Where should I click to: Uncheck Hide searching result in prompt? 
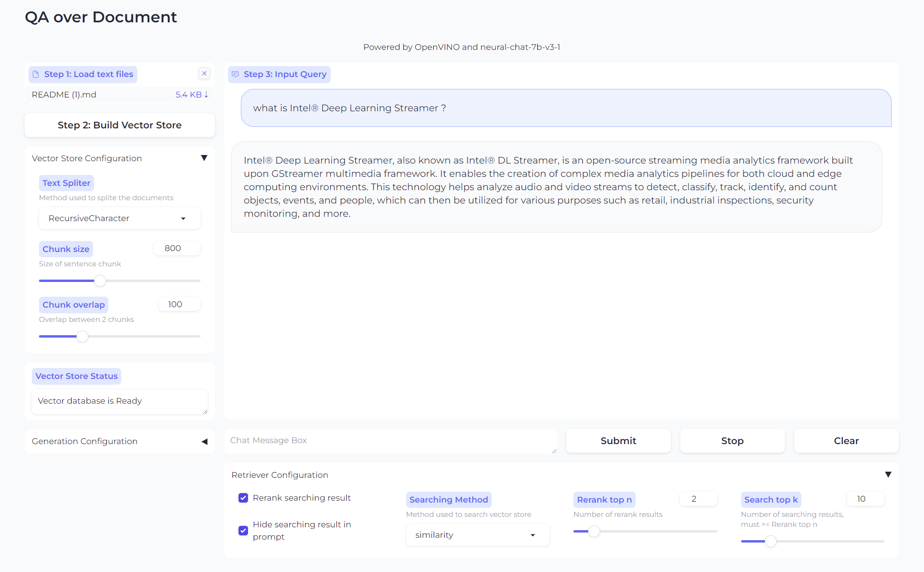[243, 530]
